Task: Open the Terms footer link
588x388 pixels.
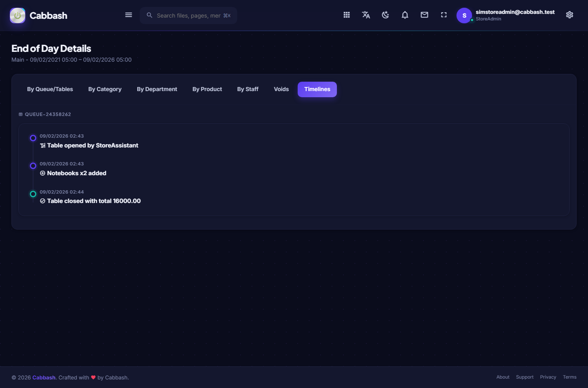Action: pyautogui.click(x=570, y=377)
